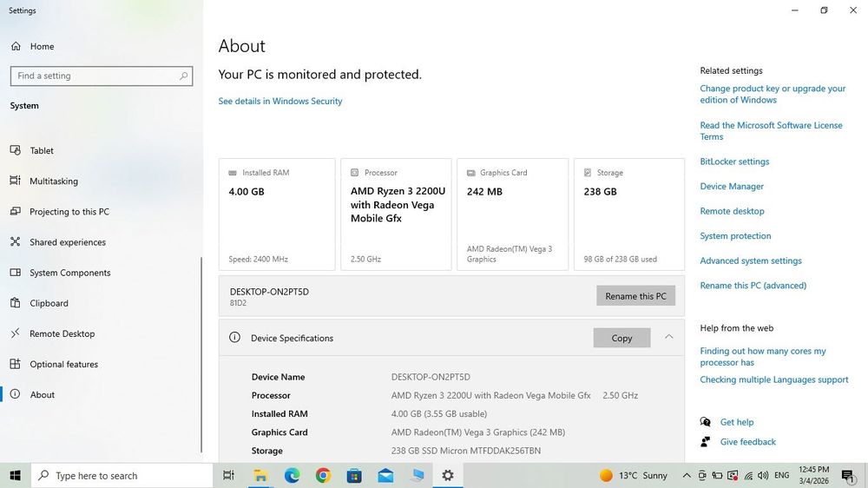
Task: Click the Storage card drive icon
Action: click(x=588, y=173)
